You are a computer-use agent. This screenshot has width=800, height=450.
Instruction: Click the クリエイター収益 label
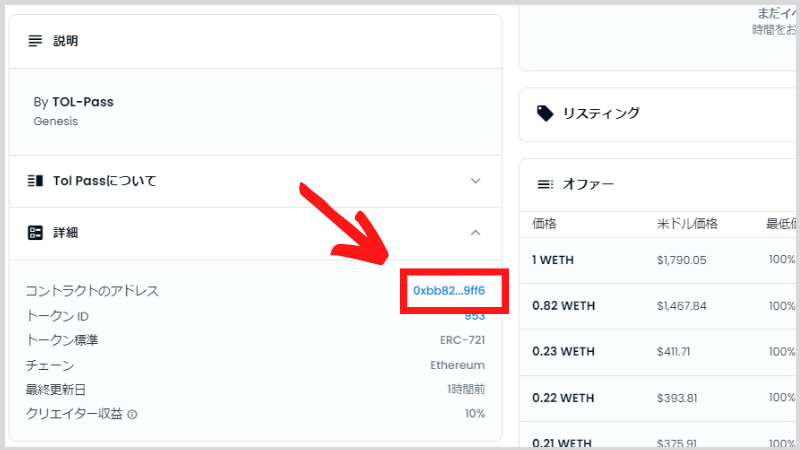tap(74, 414)
